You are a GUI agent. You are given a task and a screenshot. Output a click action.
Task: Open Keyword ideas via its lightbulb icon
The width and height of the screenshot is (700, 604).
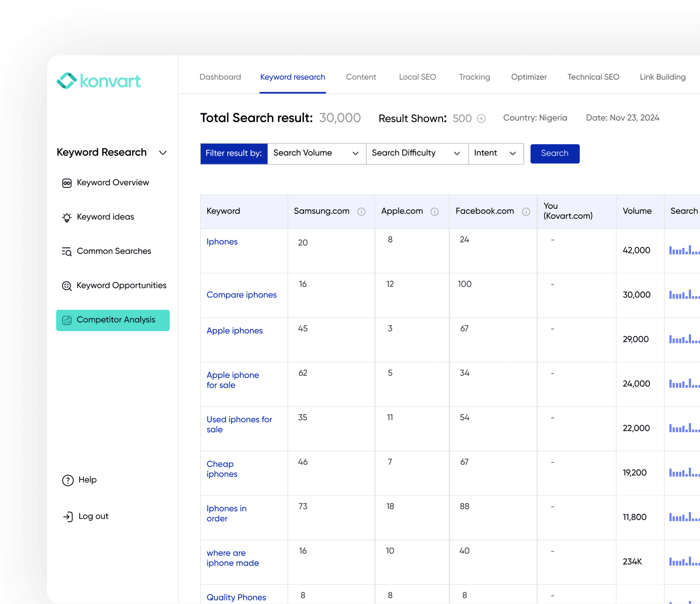(67, 217)
